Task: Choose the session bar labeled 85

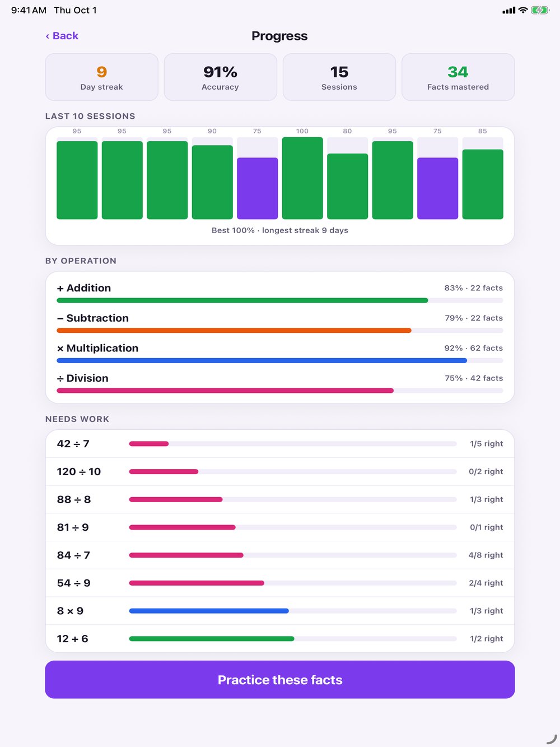Action: tap(483, 184)
